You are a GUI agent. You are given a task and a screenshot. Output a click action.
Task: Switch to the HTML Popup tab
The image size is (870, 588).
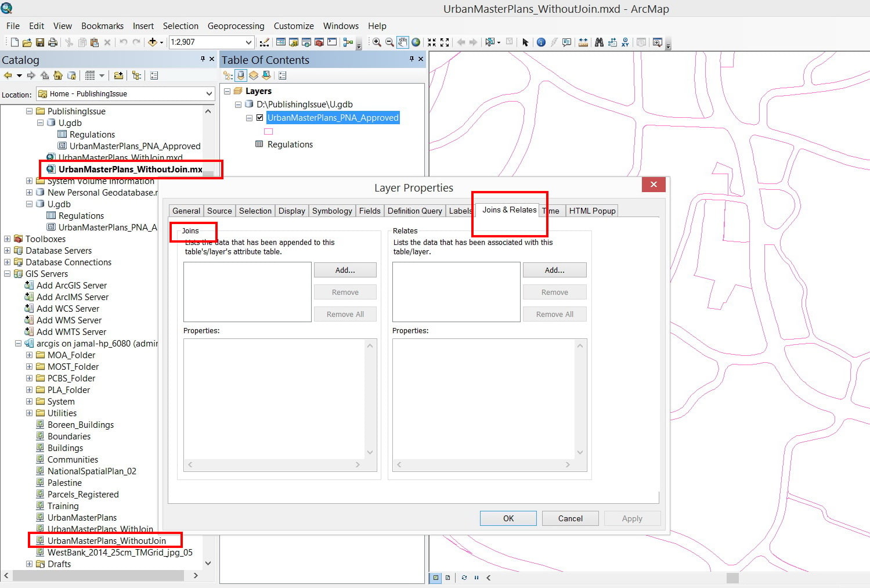click(592, 211)
